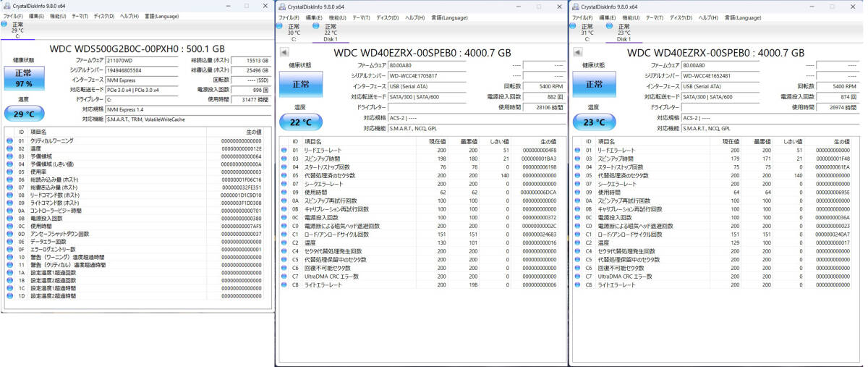Click the 正常 97 % health status button
This screenshot has width=868, height=367.
click(x=24, y=78)
